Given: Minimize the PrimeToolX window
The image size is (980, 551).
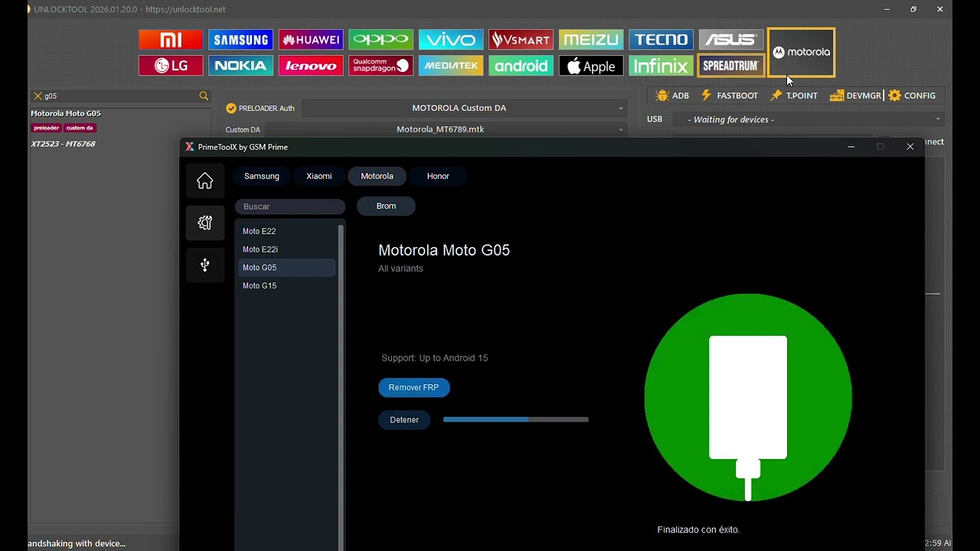Looking at the screenshot, I should pyautogui.click(x=851, y=147).
